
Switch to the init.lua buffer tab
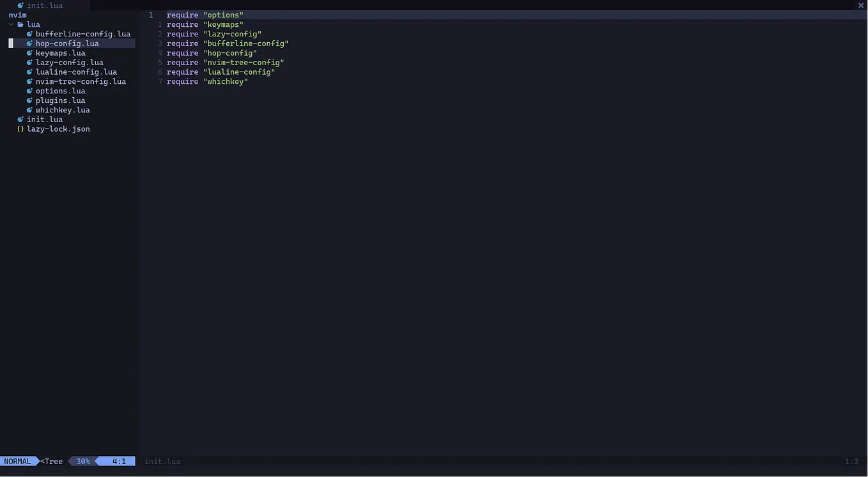(45, 5)
